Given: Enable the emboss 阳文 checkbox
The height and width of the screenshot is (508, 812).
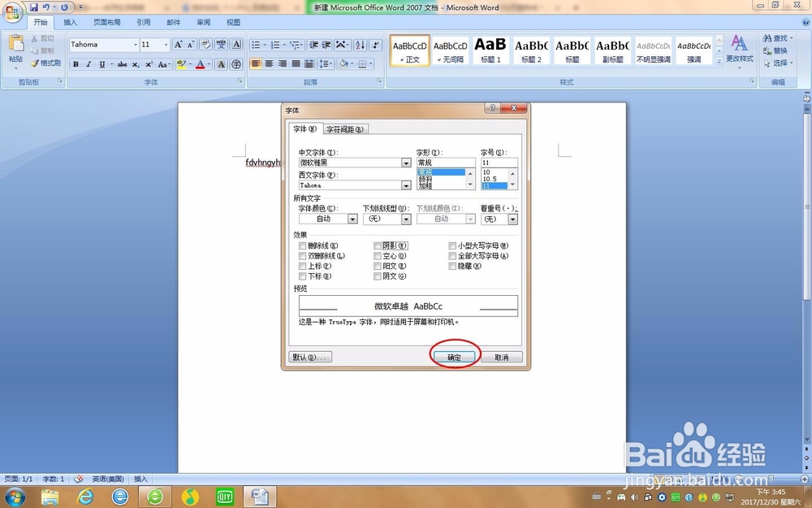Looking at the screenshot, I should (x=378, y=266).
